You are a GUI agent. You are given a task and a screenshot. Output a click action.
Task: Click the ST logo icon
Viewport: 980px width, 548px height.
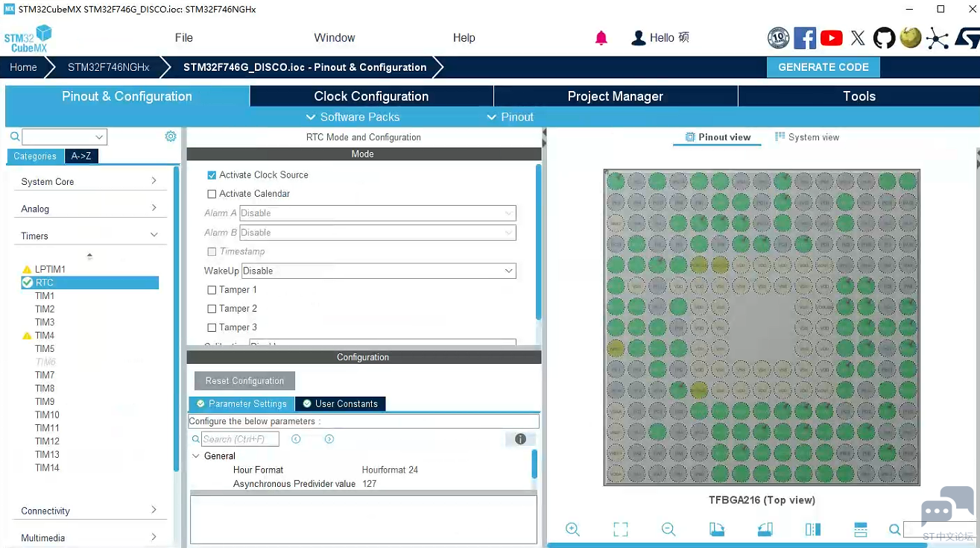967,38
